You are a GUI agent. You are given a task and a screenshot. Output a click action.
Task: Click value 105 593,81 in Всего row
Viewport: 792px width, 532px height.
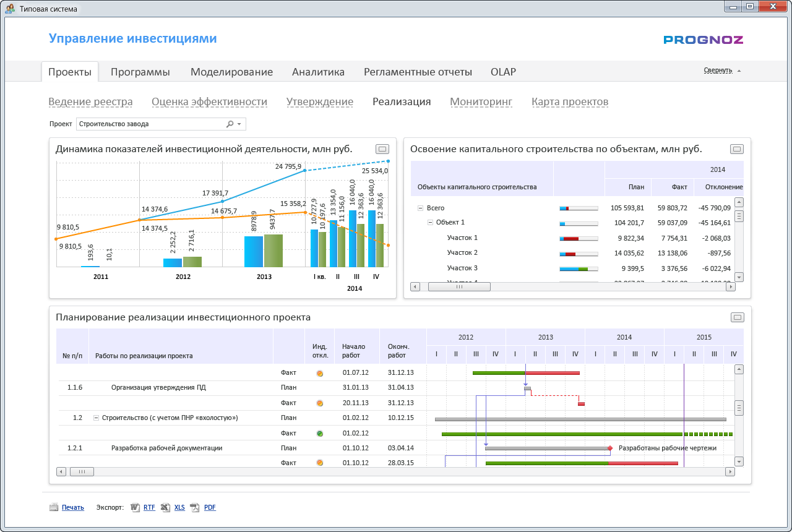coord(627,208)
